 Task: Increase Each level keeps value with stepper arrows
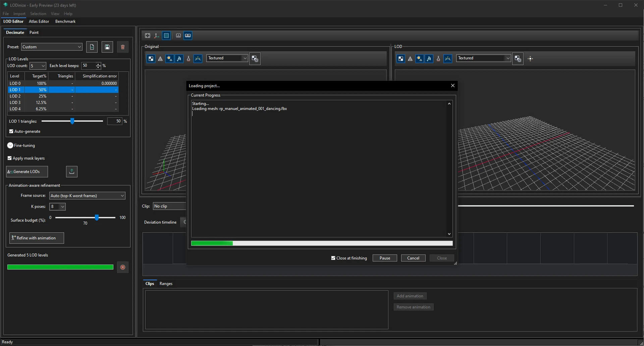(x=98, y=64)
